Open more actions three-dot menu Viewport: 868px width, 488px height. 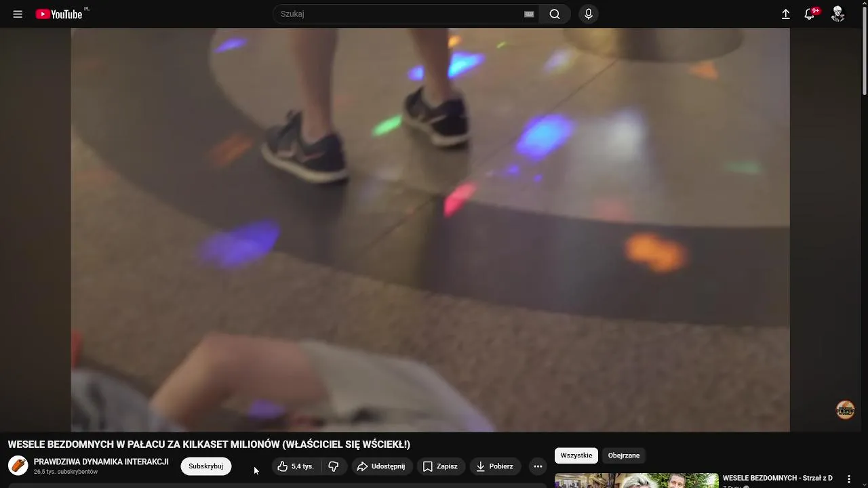[538, 466]
